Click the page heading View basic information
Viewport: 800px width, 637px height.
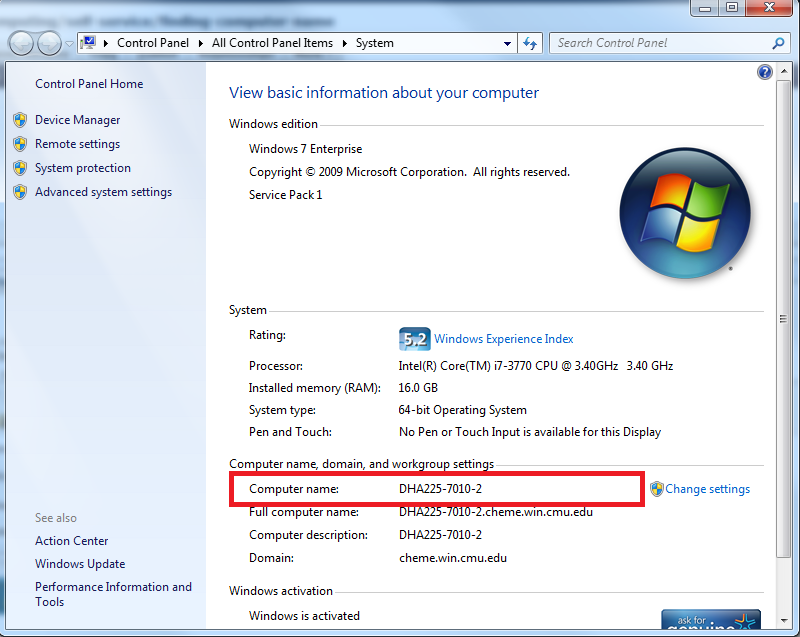384,93
